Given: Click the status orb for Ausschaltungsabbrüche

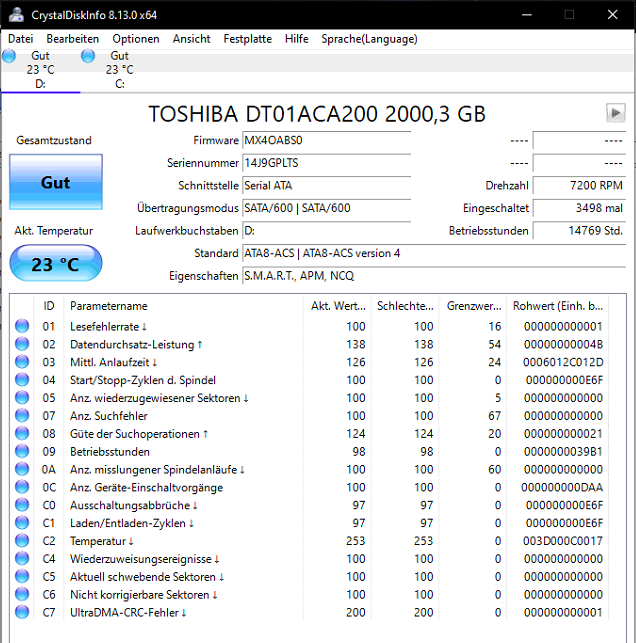Looking at the screenshot, I should point(22,505).
